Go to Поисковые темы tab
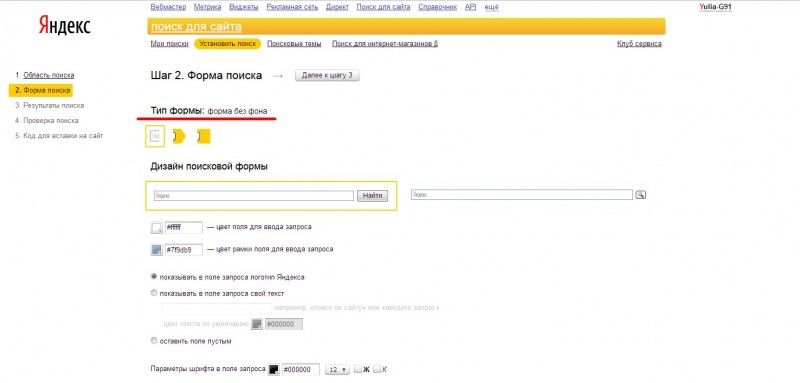Screen dimensions: 800x383 click(x=294, y=44)
